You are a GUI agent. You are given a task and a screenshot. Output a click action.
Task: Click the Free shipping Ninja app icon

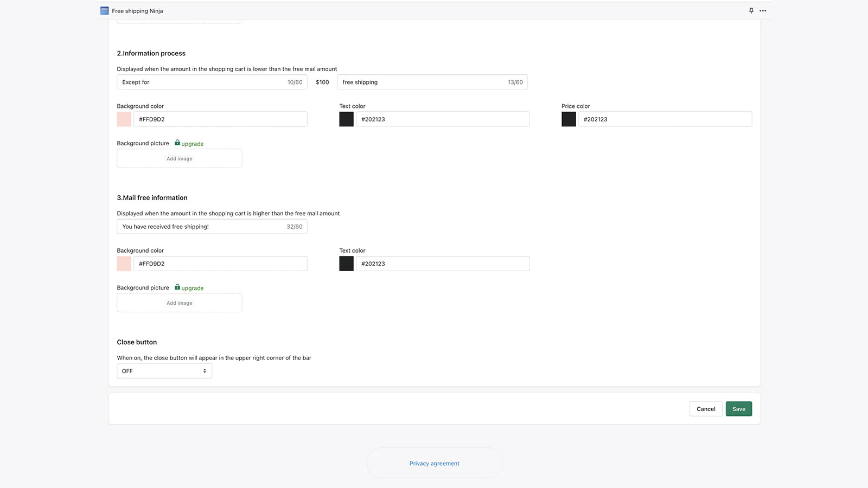tap(104, 11)
